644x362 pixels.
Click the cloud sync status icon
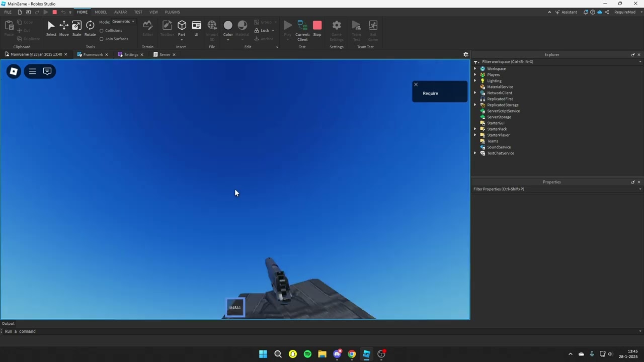point(600,12)
